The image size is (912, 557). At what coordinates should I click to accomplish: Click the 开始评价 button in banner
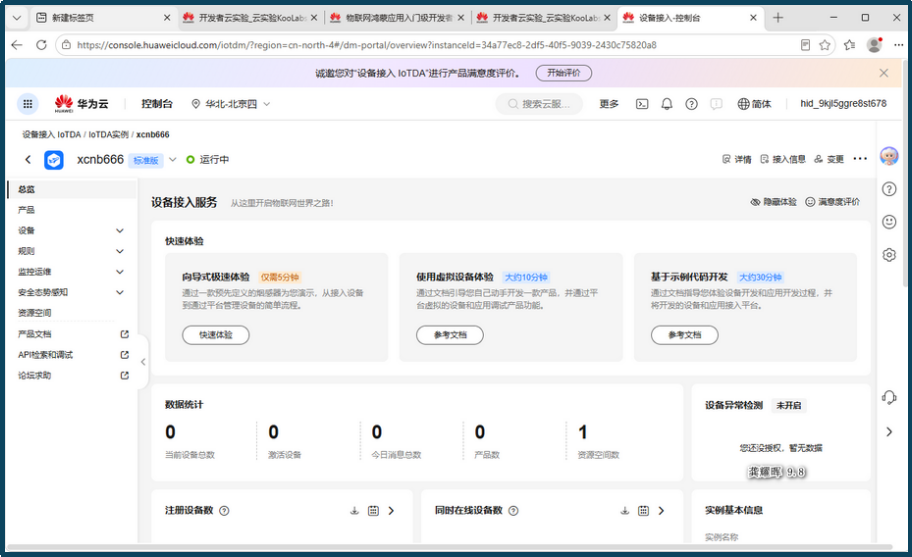[x=564, y=73]
